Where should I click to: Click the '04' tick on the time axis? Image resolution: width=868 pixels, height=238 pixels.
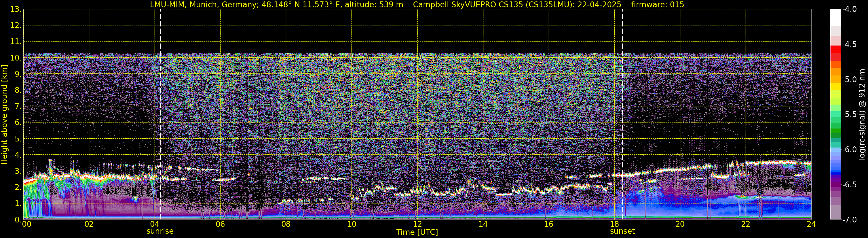pos(155,224)
